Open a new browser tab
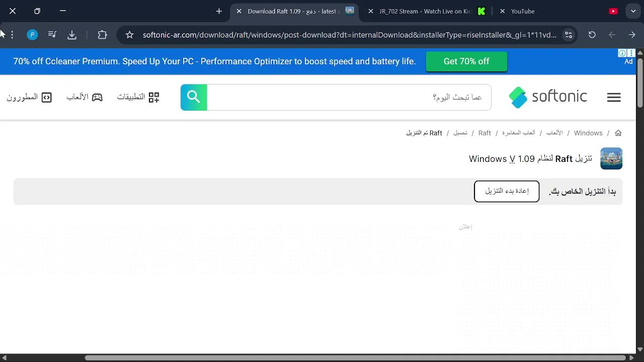The image size is (644, 362). pyautogui.click(x=219, y=11)
